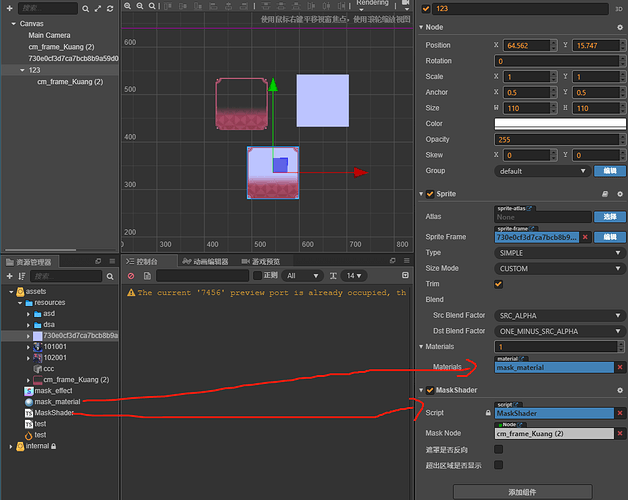Viewport: 628px width, 500px height.
Task: Click the add node plus icon in the hierarchy panel
Action: click(10, 8)
